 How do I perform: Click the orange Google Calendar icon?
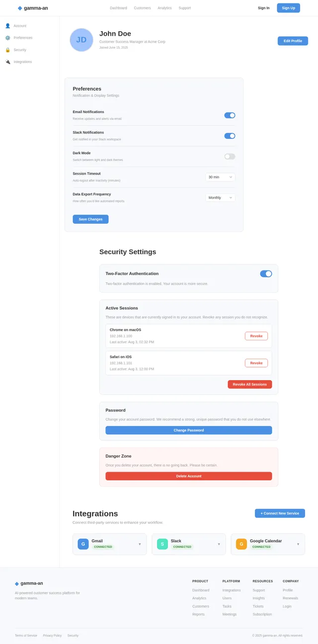(x=241, y=544)
